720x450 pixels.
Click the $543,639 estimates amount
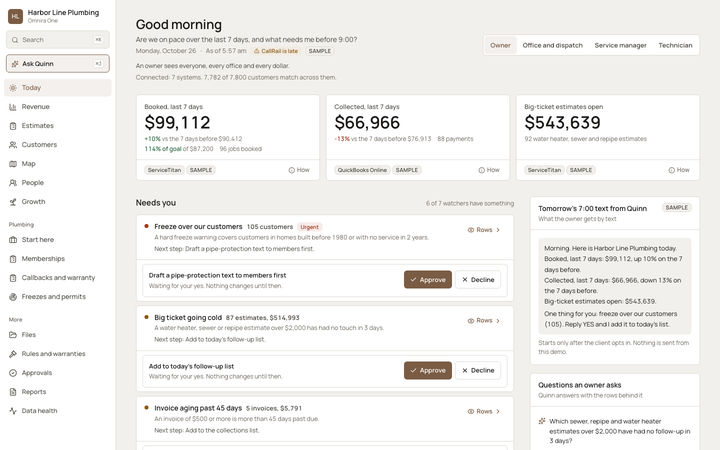[562, 123]
